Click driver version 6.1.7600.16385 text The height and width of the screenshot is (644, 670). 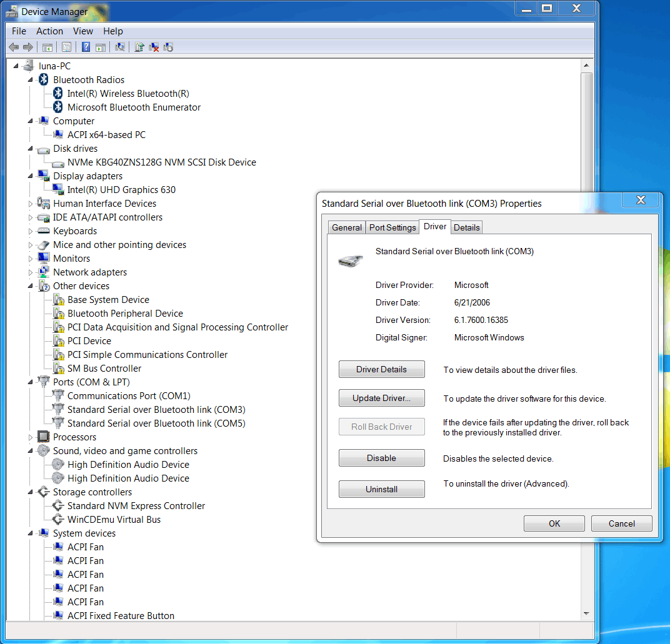(x=481, y=320)
